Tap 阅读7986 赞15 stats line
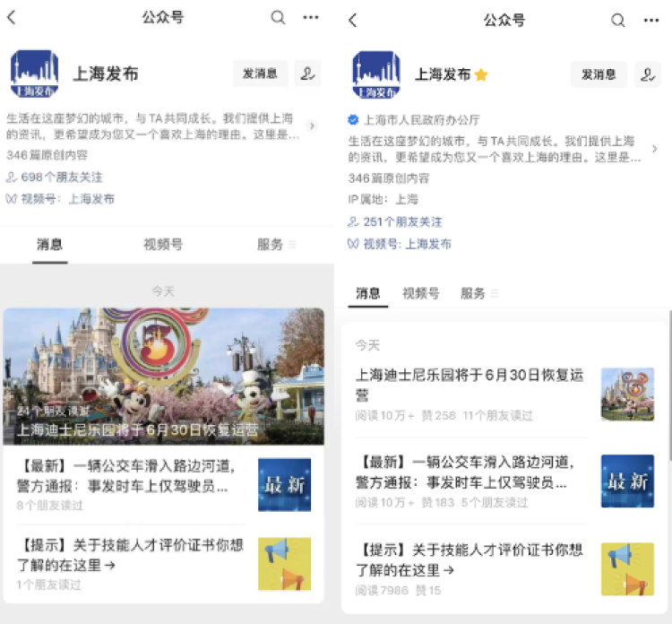This screenshot has height=624, width=672. [398, 591]
